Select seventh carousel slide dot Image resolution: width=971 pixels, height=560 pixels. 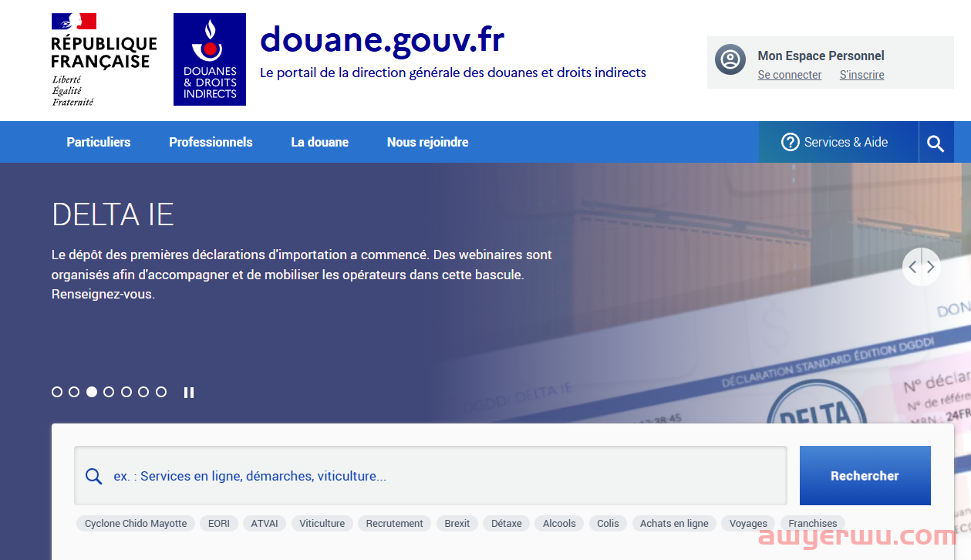coord(161,392)
